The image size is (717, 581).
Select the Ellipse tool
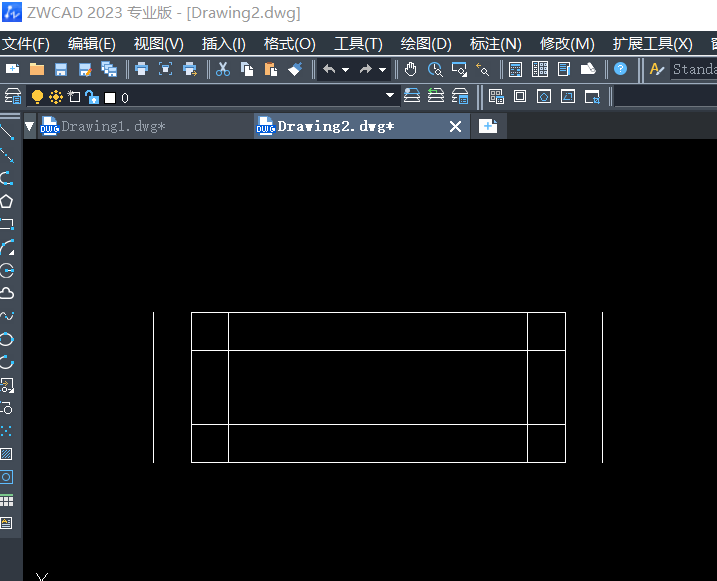pyautogui.click(x=7, y=339)
